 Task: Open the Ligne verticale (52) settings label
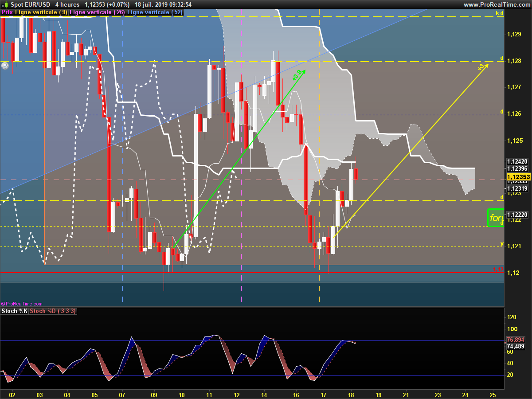click(154, 12)
